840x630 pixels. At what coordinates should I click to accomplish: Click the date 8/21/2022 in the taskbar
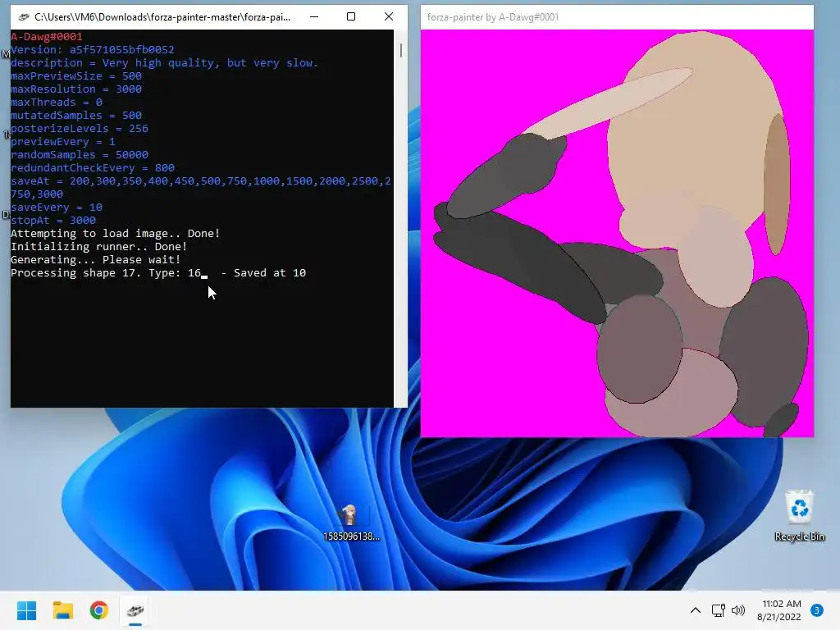coord(779,617)
